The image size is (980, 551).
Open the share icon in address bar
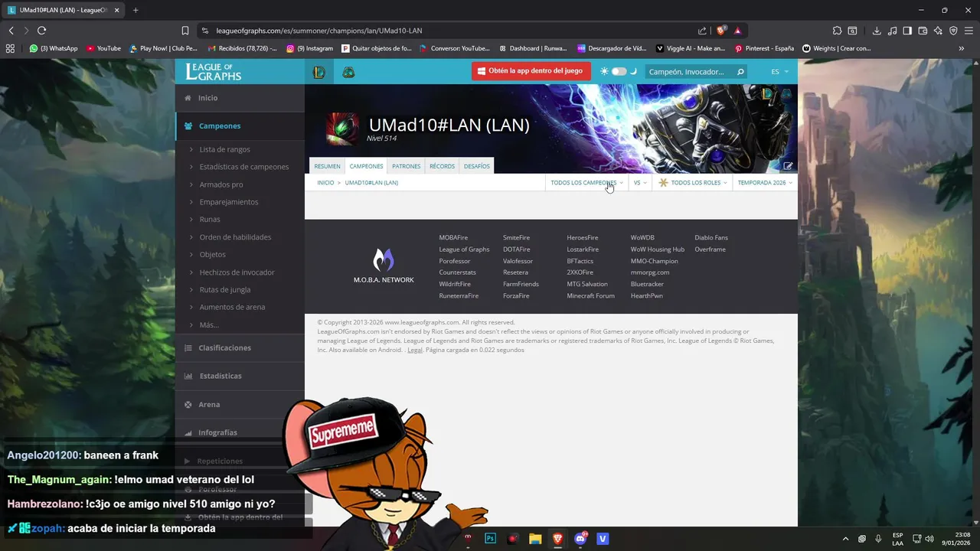coord(702,31)
